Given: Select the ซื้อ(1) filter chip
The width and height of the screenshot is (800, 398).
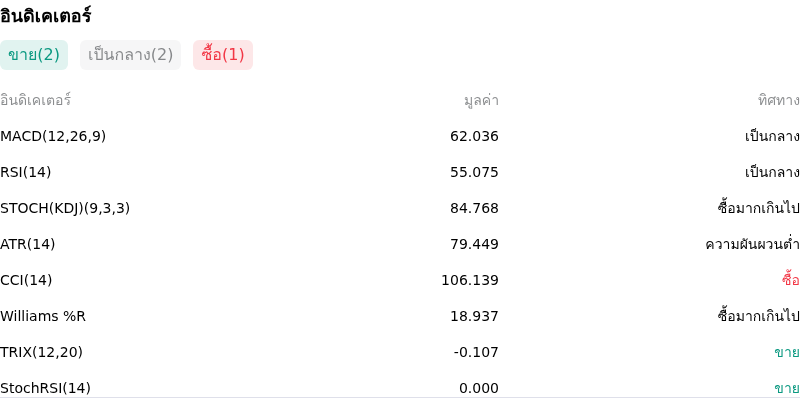Looking at the screenshot, I should [223, 55].
